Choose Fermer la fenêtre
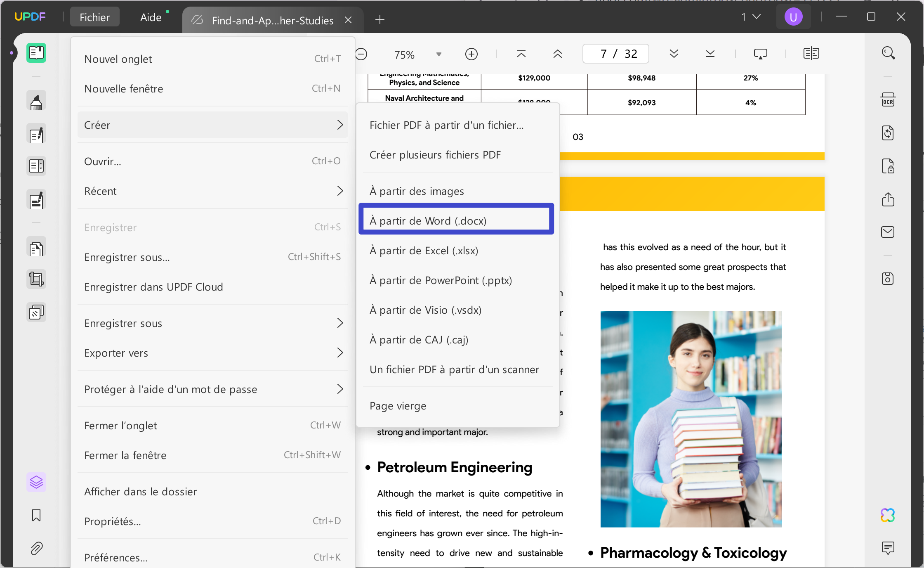 [x=213, y=455]
